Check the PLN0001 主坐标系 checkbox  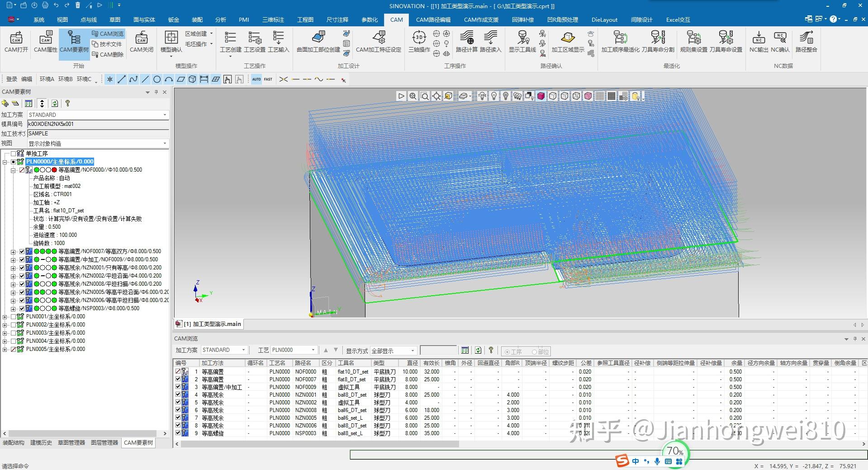coord(13,317)
